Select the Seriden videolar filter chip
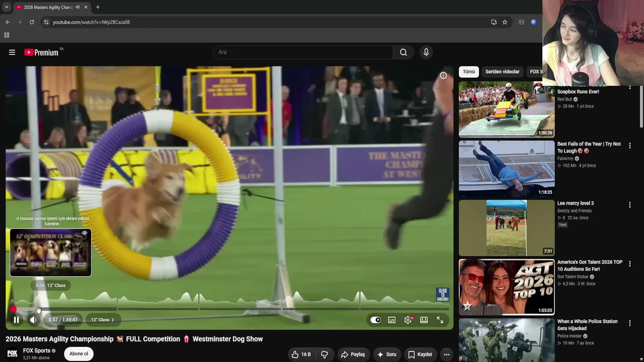 pyautogui.click(x=502, y=72)
